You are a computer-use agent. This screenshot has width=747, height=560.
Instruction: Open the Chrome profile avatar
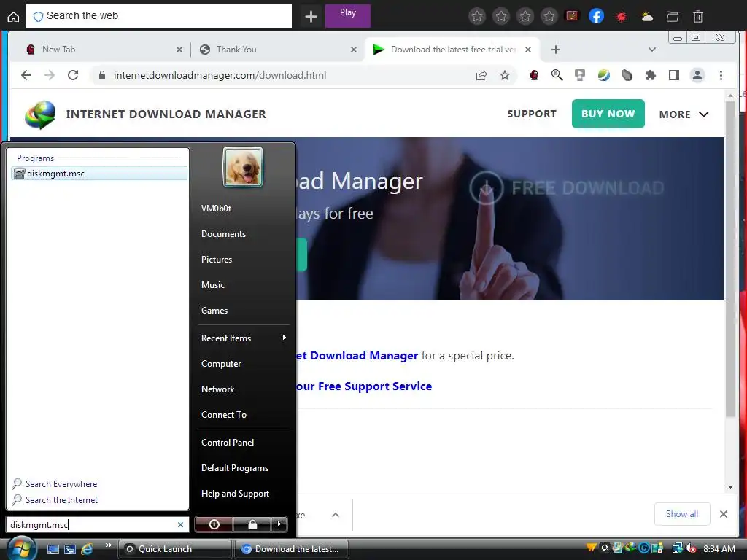[697, 75]
